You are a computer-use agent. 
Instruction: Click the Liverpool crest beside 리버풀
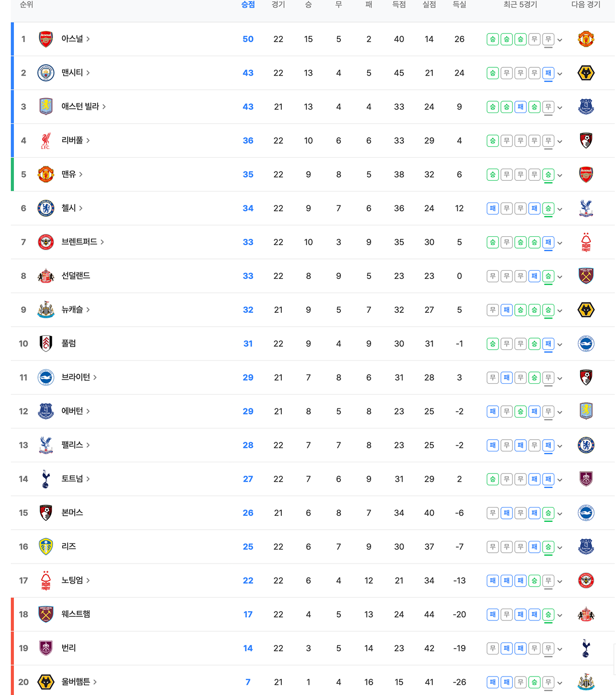click(46, 141)
